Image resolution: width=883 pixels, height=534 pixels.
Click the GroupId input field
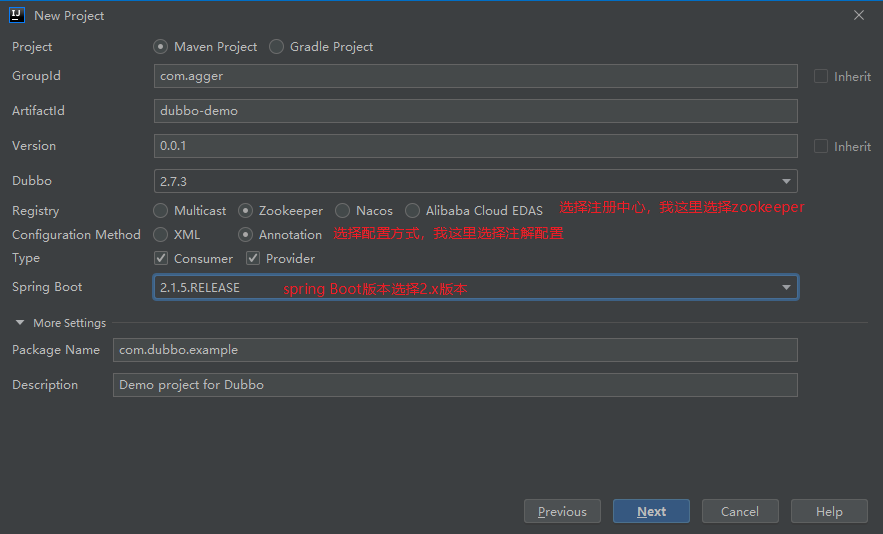pos(475,76)
